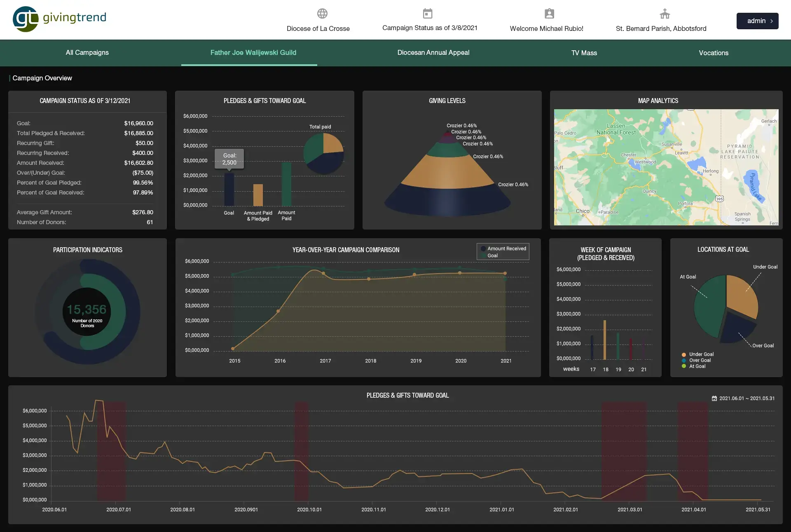Image resolution: width=791 pixels, height=532 pixels.
Task: Click the Route 395 highway marker on map
Action: click(719, 199)
